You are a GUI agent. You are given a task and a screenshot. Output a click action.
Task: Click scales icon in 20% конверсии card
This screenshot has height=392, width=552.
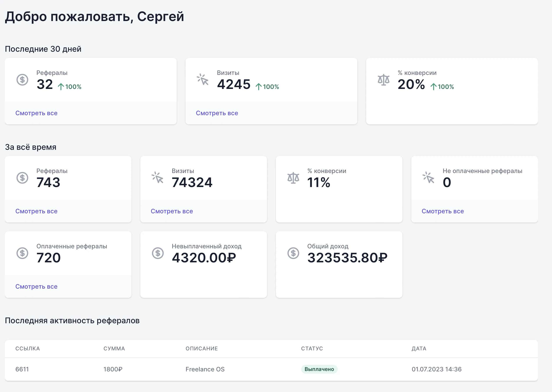coord(384,80)
